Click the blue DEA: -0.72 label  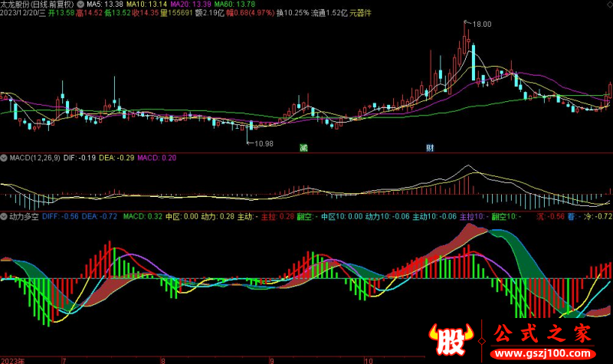[100, 217]
